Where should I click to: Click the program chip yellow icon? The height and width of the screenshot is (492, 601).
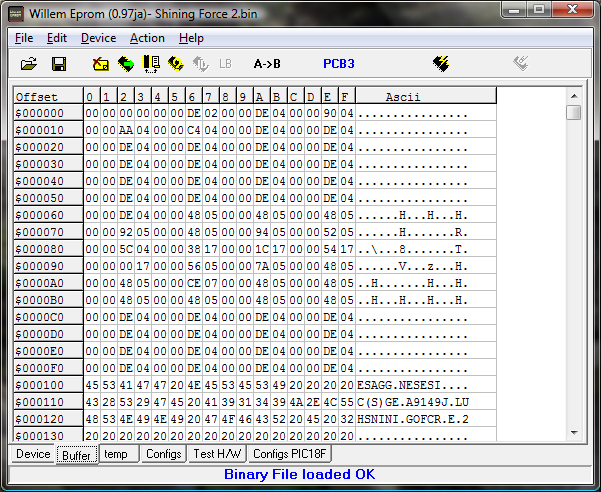pyautogui.click(x=176, y=64)
